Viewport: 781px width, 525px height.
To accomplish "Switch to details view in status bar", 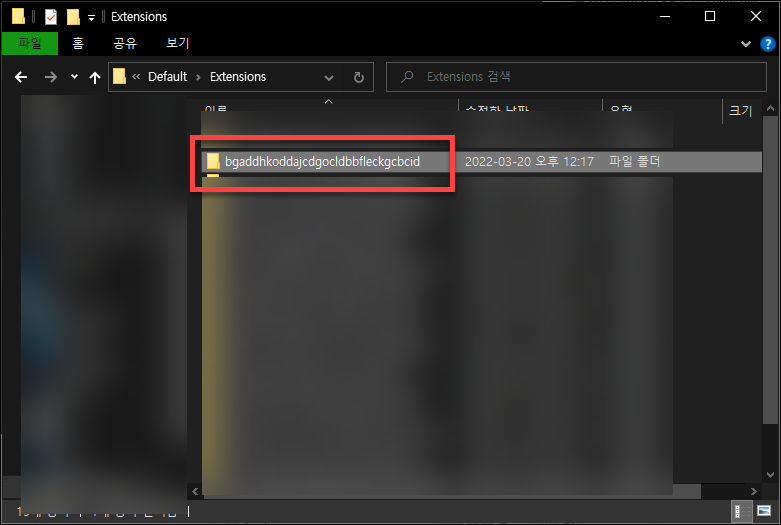I will pos(740,511).
